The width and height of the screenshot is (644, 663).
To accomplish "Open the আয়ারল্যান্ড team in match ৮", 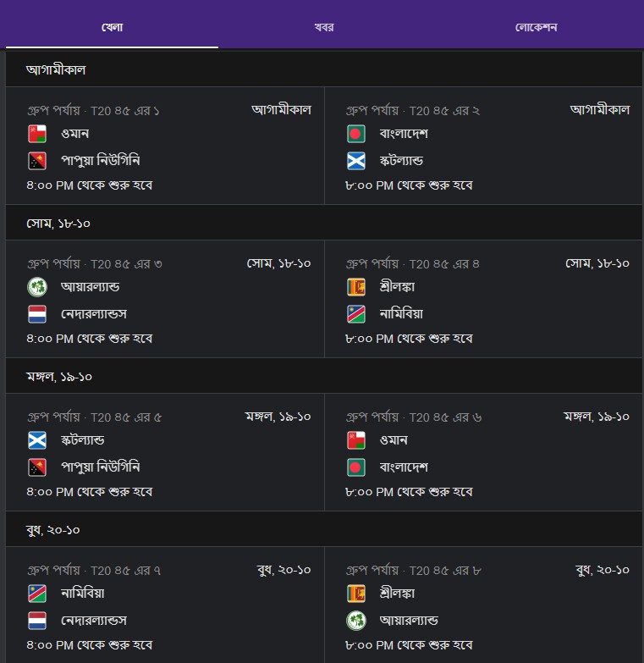I will click(x=409, y=621).
